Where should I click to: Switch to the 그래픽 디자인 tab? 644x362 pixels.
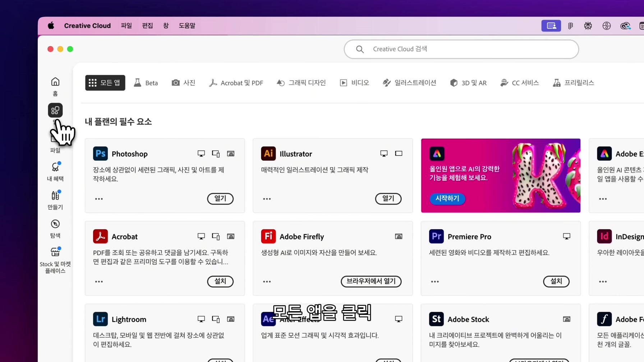[x=301, y=83]
